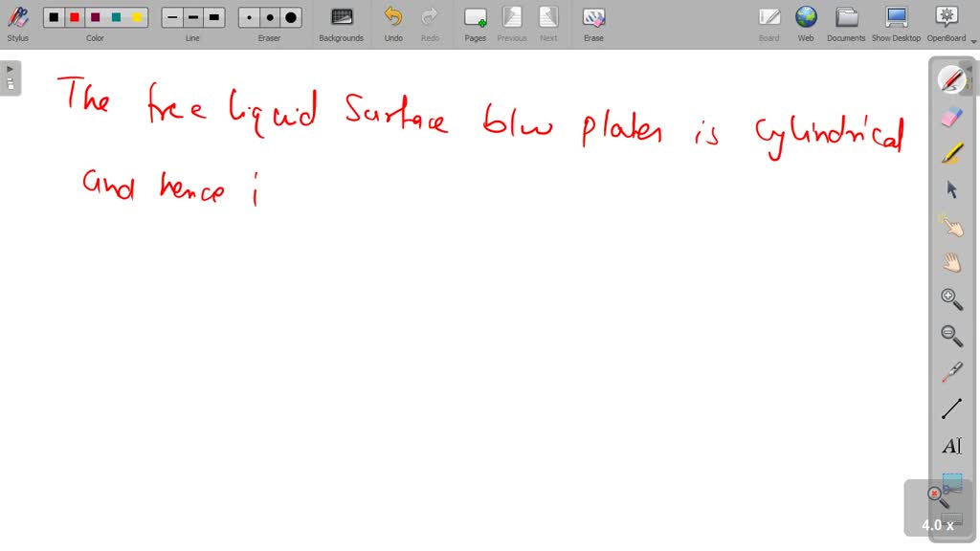Select the Laser pointer tool
980x551 pixels.
click(951, 372)
